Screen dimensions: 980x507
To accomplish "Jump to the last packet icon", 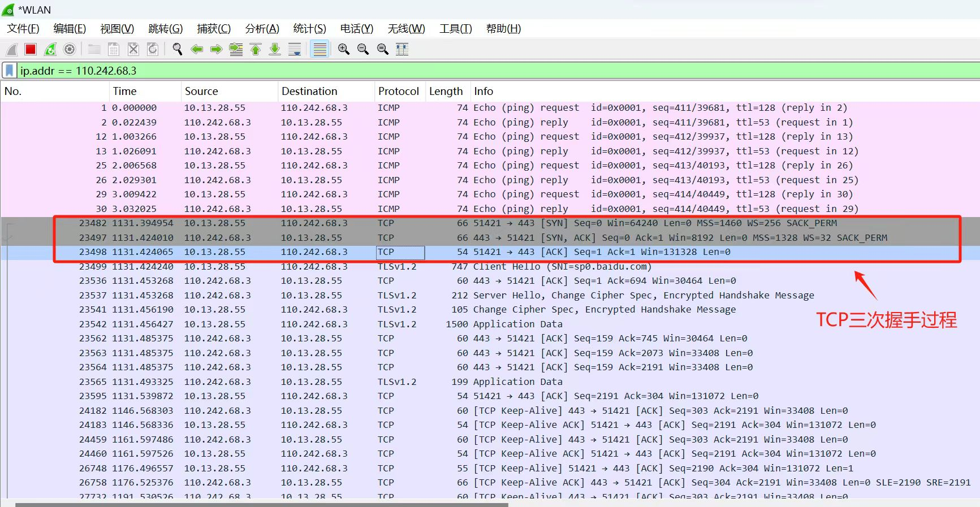I will click(275, 50).
